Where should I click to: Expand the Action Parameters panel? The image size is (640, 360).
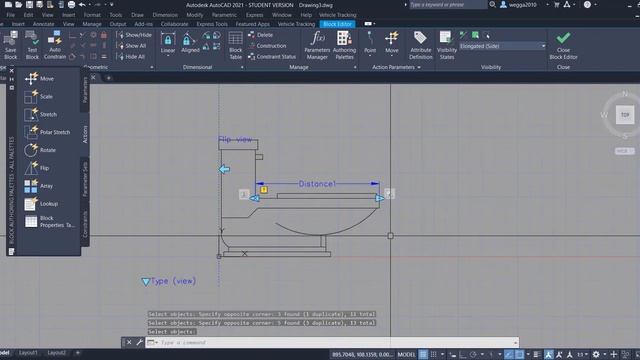(396, 67)
